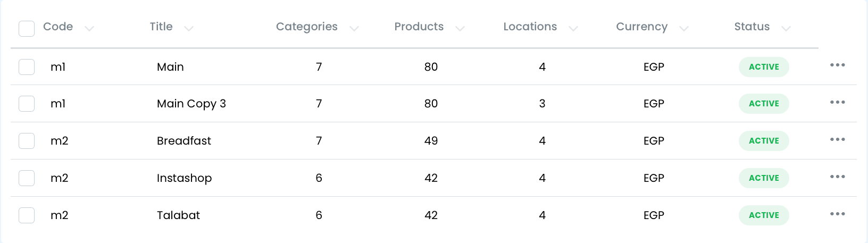Click the Categories column chevron
This screenshot has width=868, height=243.
click(354, 29)
